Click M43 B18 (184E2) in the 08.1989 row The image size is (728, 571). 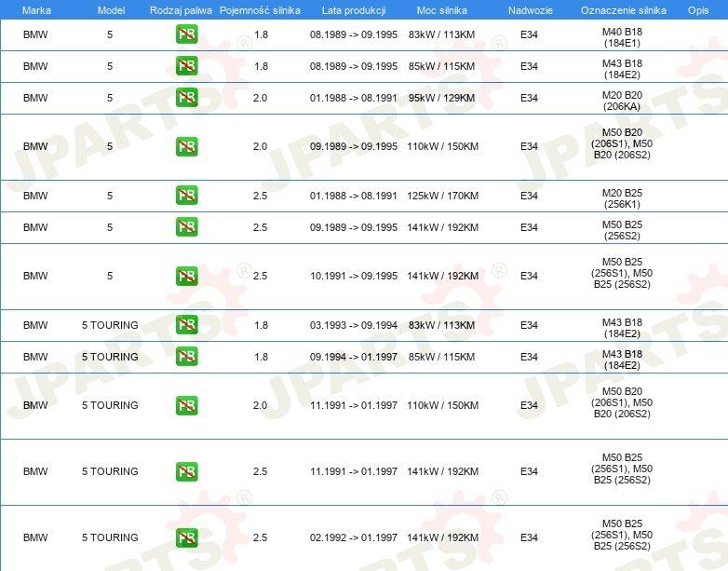pos(622,69)
